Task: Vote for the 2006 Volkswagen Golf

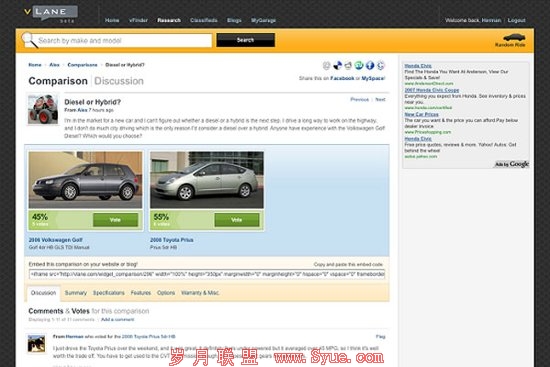Action: click(115, 220)
